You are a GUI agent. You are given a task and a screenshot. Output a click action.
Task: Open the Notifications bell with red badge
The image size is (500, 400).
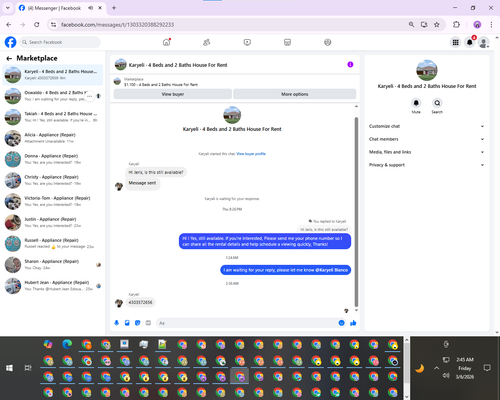tap(470, 42)
